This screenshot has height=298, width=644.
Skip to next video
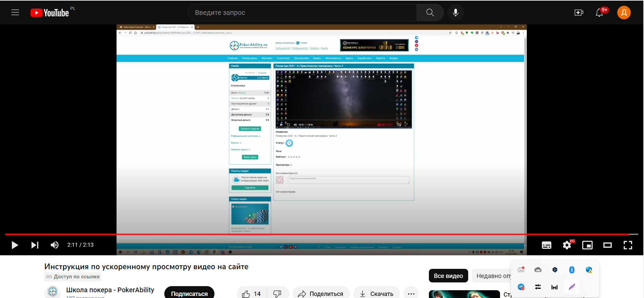35,245
